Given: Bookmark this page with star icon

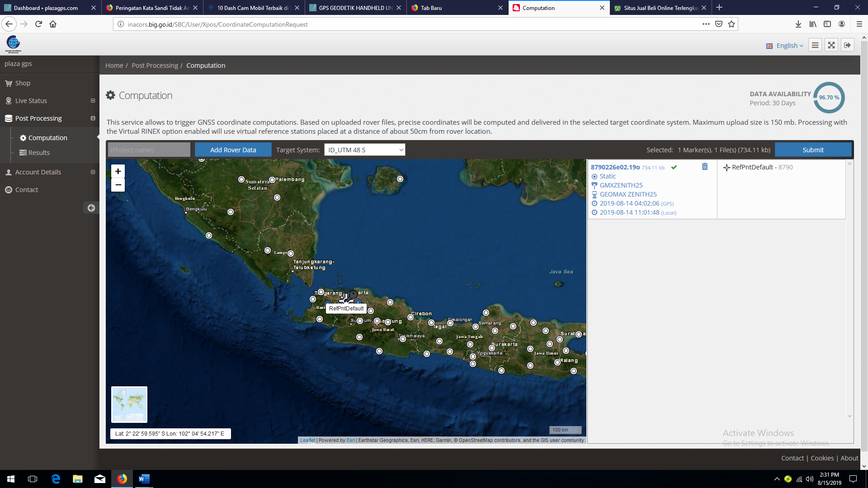Looking at the screenshot, I should 731,24.
